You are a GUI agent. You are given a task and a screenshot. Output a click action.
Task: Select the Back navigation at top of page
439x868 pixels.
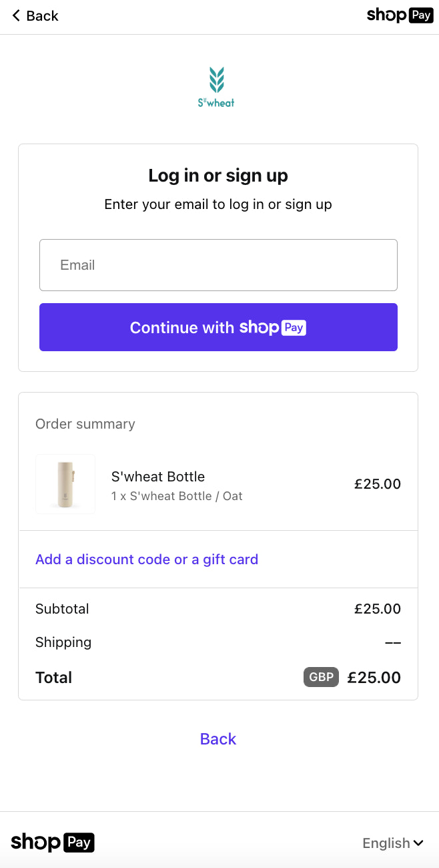[33, 15]
